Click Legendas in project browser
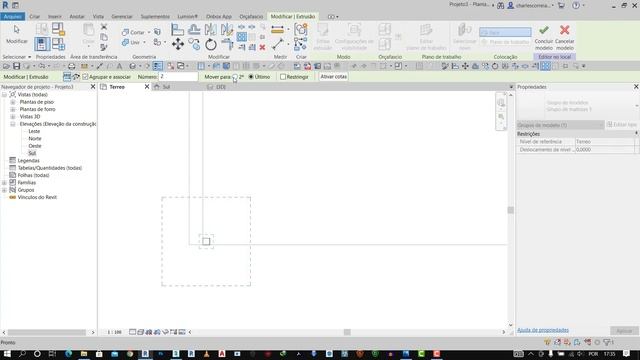 28,161
